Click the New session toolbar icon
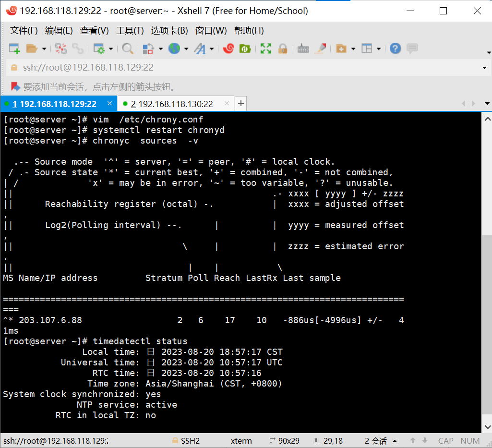Viewport: 492px width, 448px height. pos(14,48)
